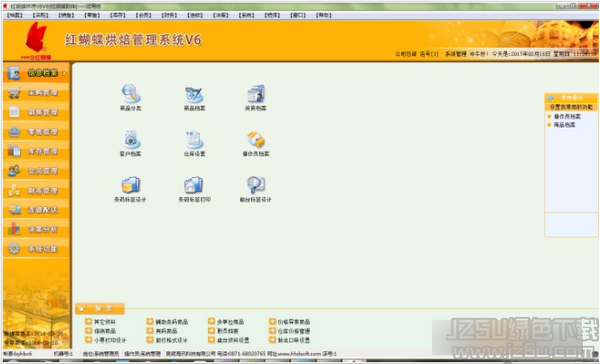
Task: Select 会员管理 in the left sidebar
Action: click(36, 171)
